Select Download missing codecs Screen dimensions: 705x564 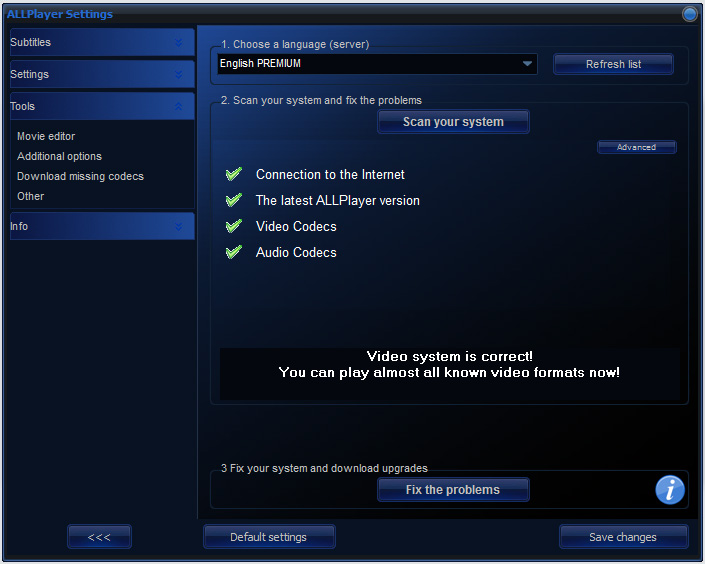(x=80, y=176)
